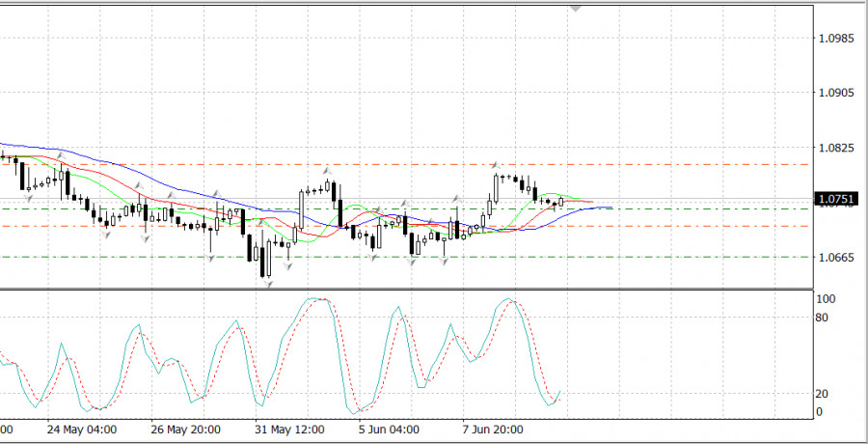Click the stochastic 20 level label
Viewport: 868px width, 444px height.
(822, 394)
